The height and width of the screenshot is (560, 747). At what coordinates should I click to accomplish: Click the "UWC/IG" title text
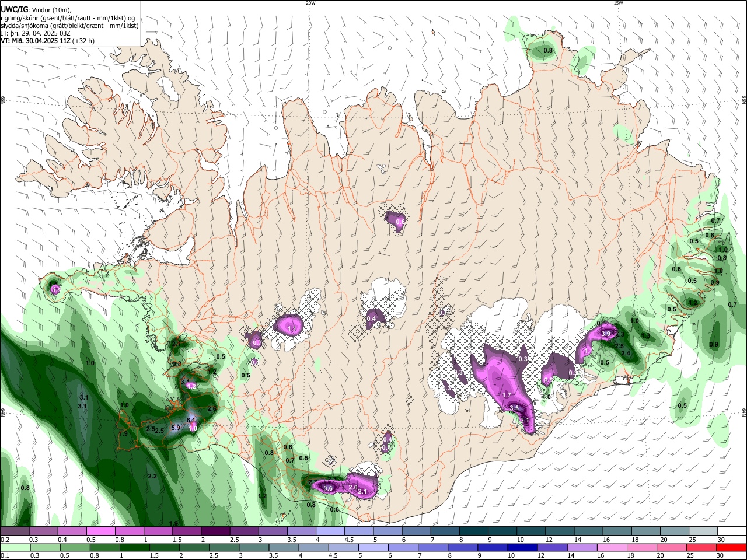15,10
